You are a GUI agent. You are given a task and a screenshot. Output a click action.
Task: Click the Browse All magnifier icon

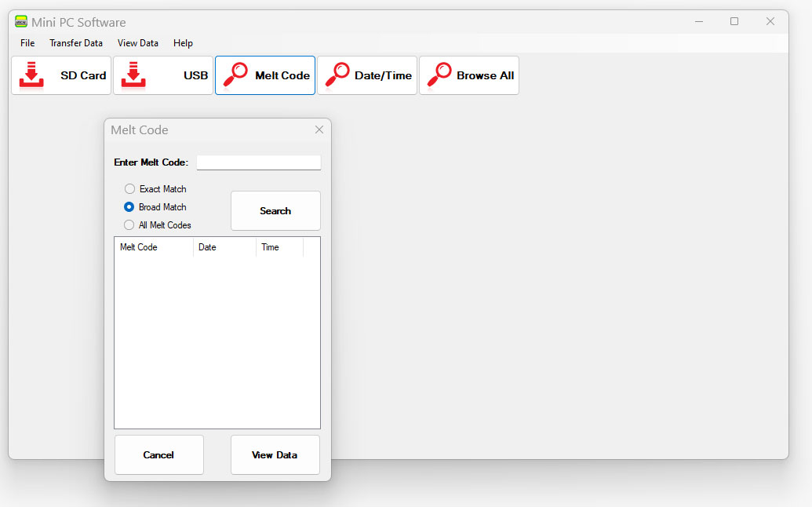point(439,75)
